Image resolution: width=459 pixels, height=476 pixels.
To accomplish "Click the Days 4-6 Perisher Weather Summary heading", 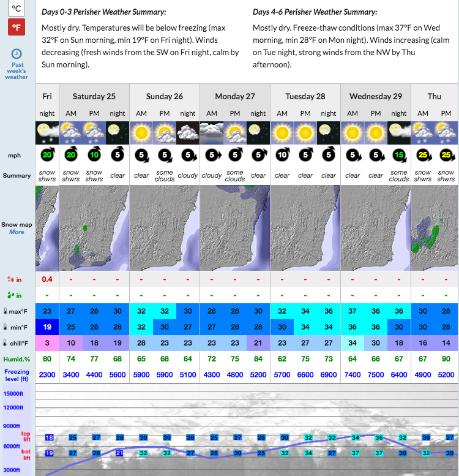I will tap(315, 12).
